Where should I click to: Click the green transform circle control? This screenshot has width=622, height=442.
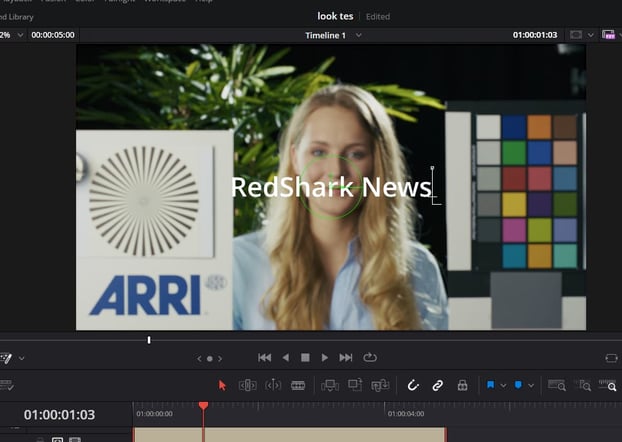click(331, 187)
